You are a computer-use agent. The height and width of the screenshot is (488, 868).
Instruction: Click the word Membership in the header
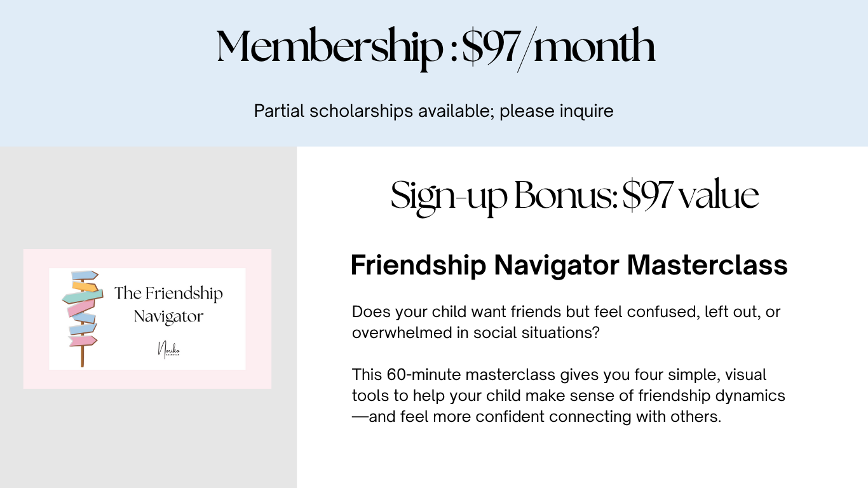point(330,48)
